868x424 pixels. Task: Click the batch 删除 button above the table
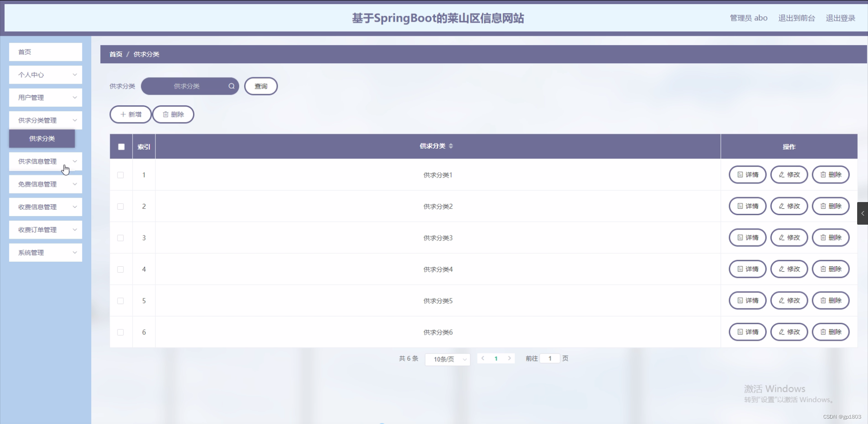pos(173,114)
